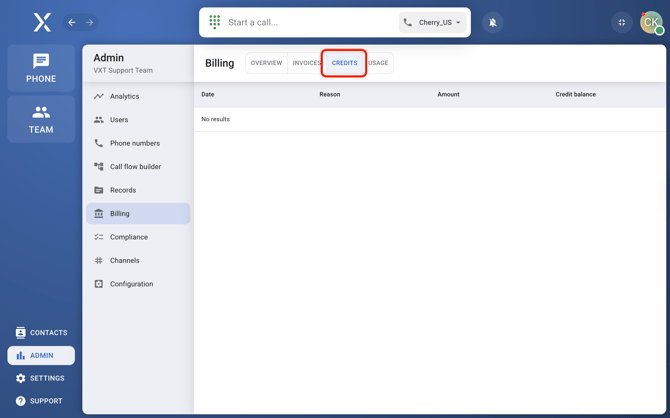Open Records in the Admin menu
The image size is (670, 418).
click(138, 190)
